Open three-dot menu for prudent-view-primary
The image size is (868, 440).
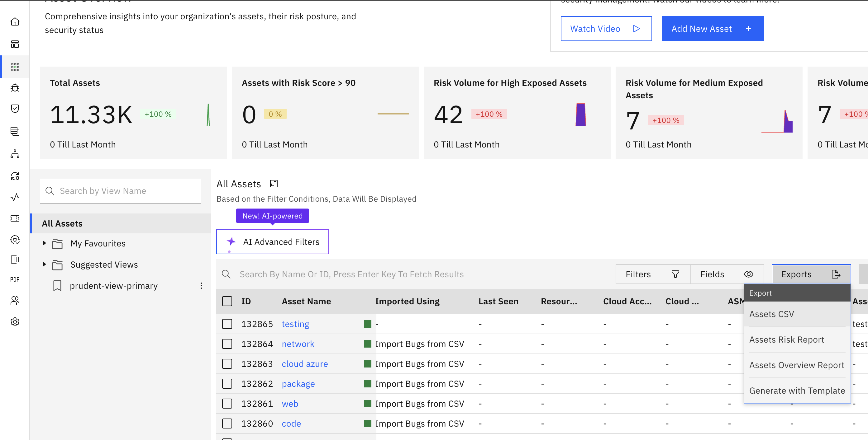[201, 286]
